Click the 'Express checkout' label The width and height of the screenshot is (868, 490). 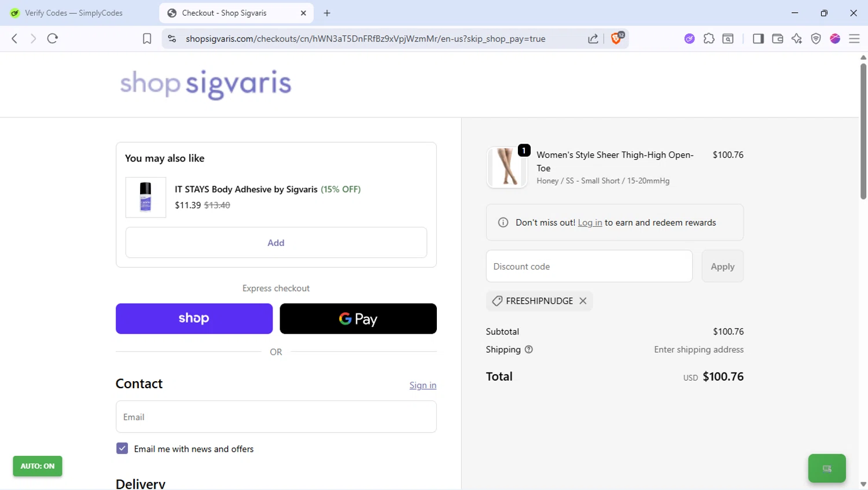coord(276,288)
